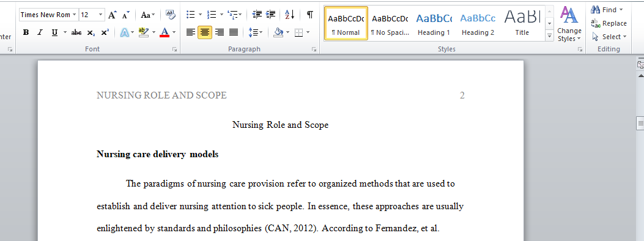Apply the Heading 1 style
The width and height of the screenshot is (644, 241).
pos(434,23)
